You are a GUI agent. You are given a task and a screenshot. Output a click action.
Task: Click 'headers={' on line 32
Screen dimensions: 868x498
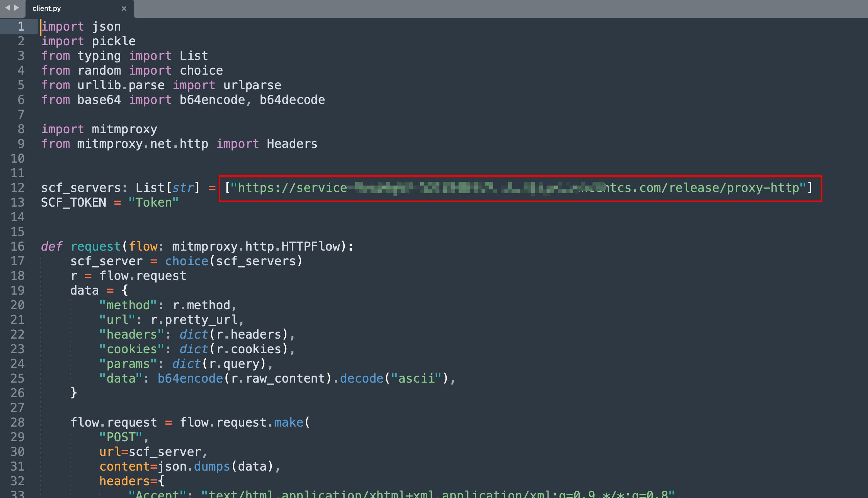coord(132,482)
